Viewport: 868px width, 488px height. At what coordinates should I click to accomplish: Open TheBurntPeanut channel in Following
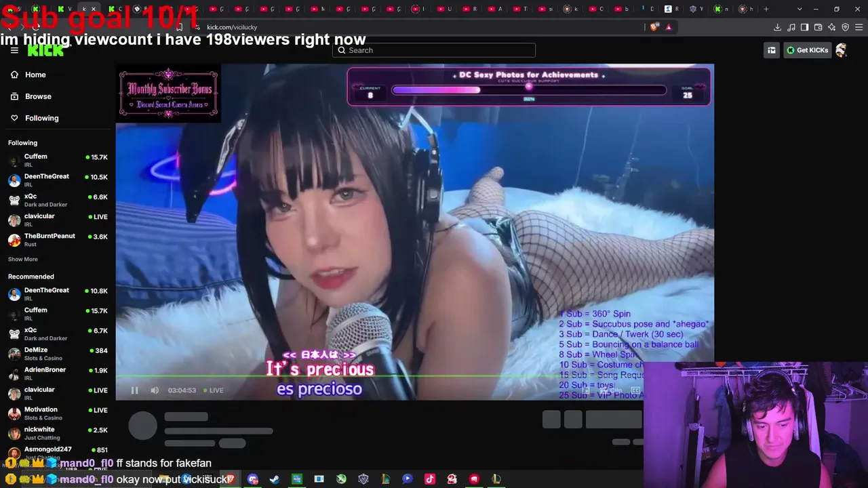click(x=58, y=240)
